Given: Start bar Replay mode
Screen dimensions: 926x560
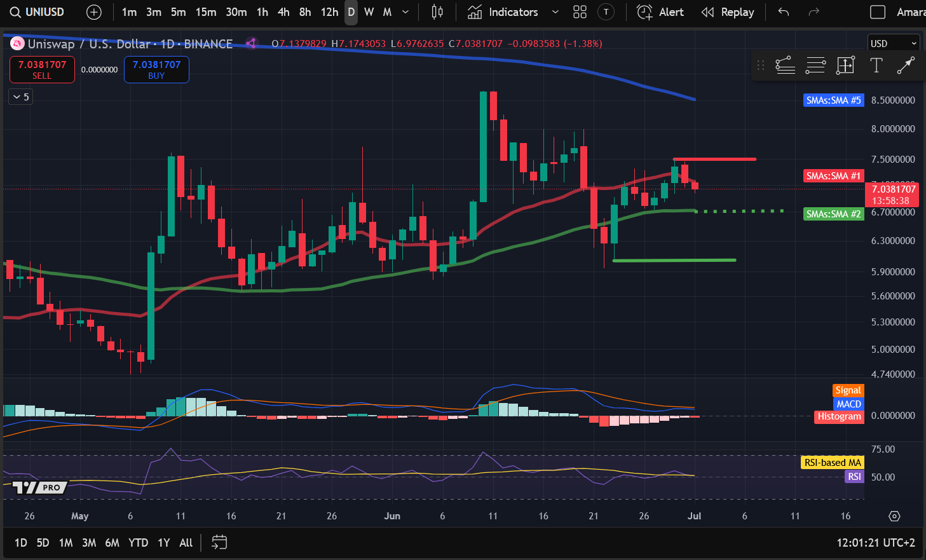Looking at the screenshot, I should coord(728,12).
